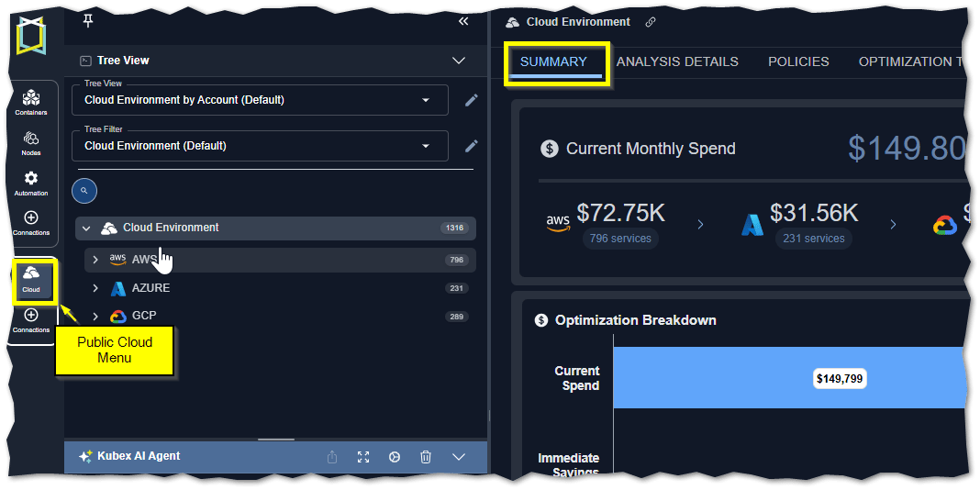The height and width of the screenshot is (490, 980).
Task: Switch to the ANALYSIS DETAILS tab
Action: pos(677,61)
